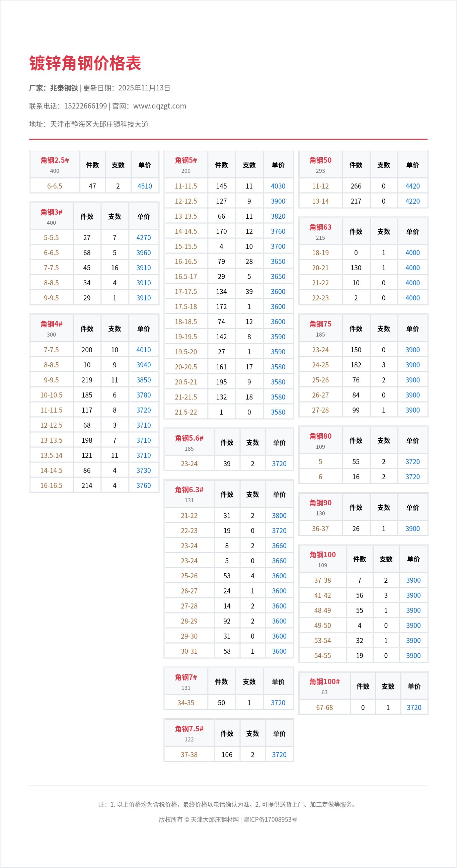Click spec 28-29 in 角钢6.3# table
Screen dimensions: 457x868
tap(189, 621)
